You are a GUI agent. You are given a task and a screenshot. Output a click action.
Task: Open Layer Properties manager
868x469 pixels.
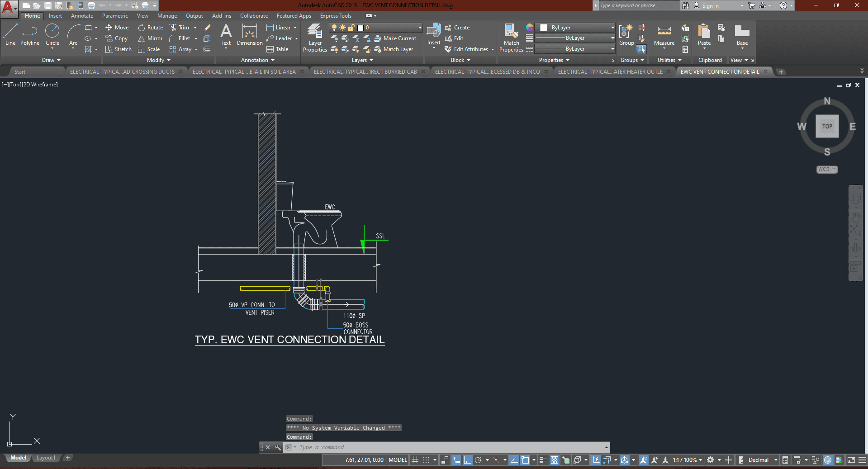pos(315,38)
